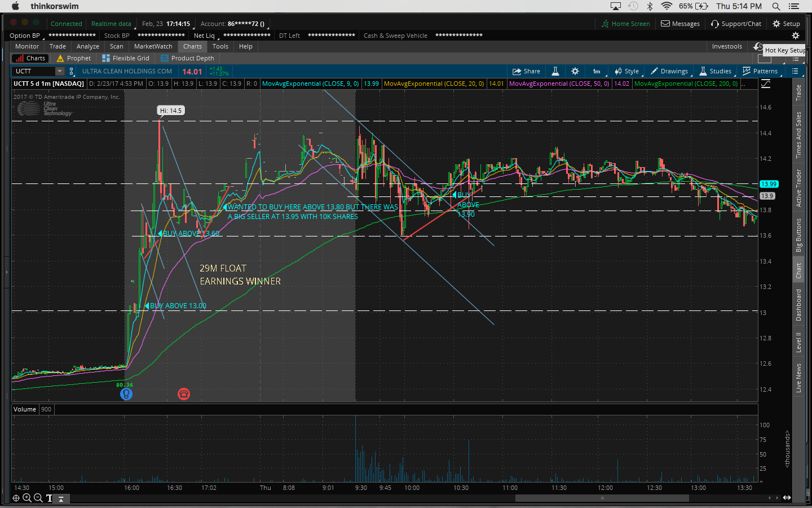812x508 pixels.
Task: Switch to the MarketWatch tab
Action: tap(153, 46)
